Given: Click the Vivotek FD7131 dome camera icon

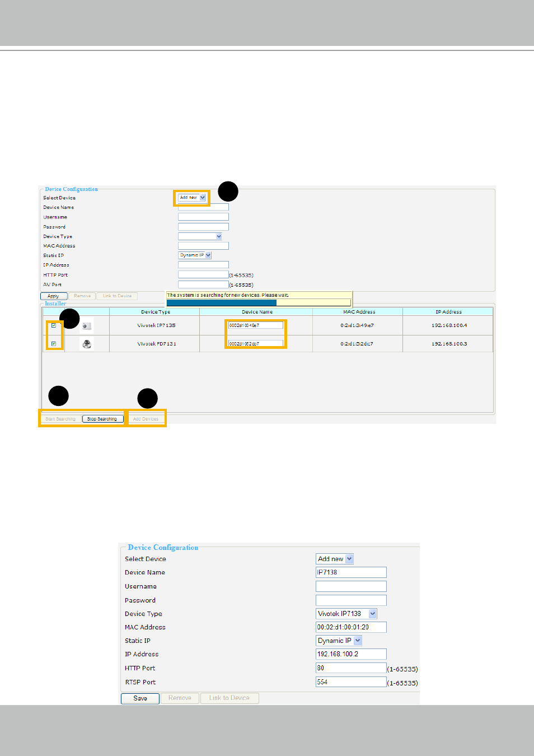Looking at the screenshot, I should click(87, 344).
